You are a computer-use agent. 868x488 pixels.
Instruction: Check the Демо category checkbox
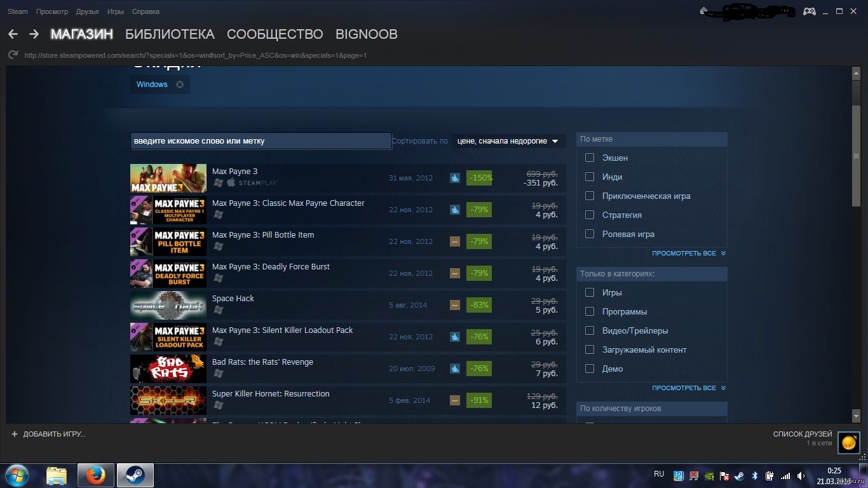pos(590,369)
